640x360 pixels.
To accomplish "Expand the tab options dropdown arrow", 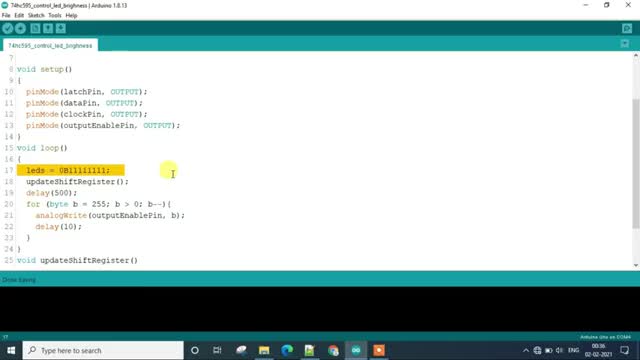I will click(x=625, y=44).
